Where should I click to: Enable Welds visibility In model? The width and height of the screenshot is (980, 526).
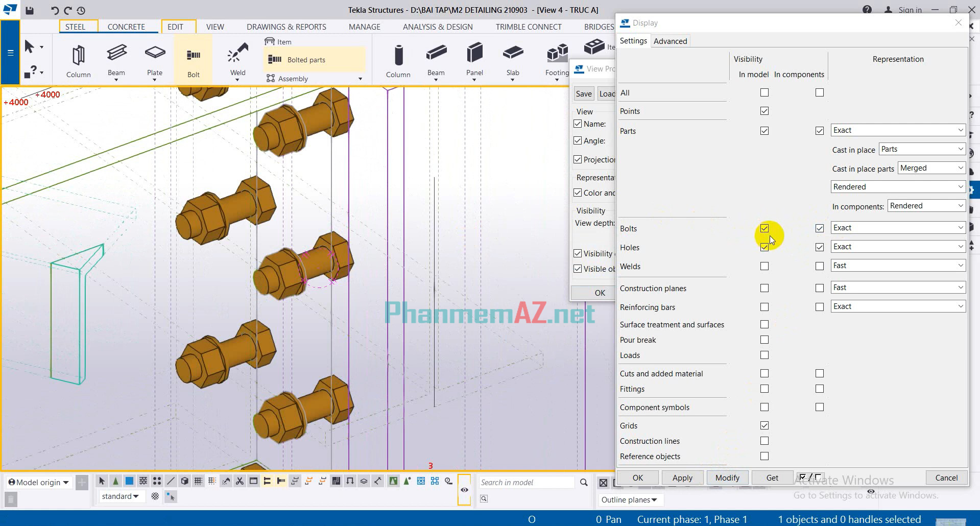[x=764, y=266]
